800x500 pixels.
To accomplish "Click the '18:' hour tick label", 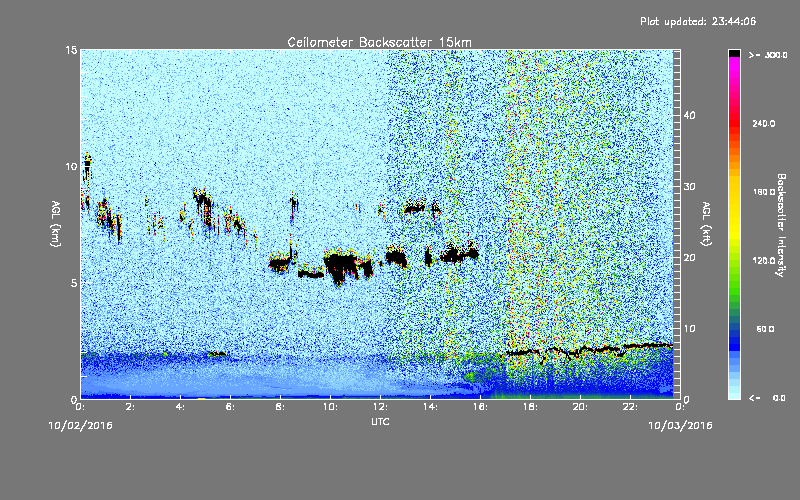I will click(531, 407).
